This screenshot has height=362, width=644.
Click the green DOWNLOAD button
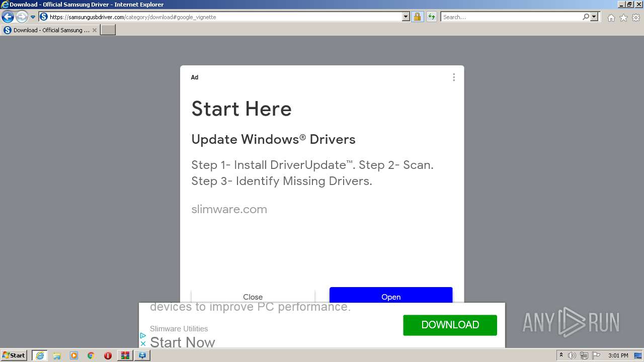[450, 325]
